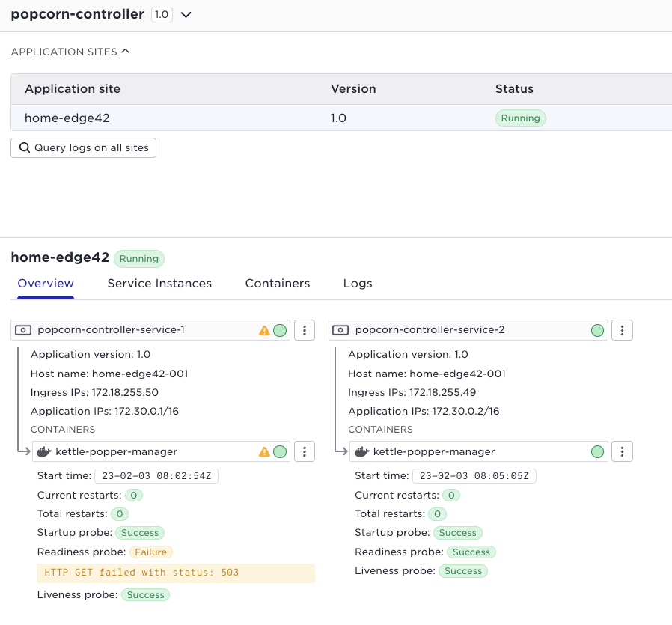The height and width of the screenshot is (625, 672).
Task: Click service-1 Startup probe Success badge
Action: point(140,533)
